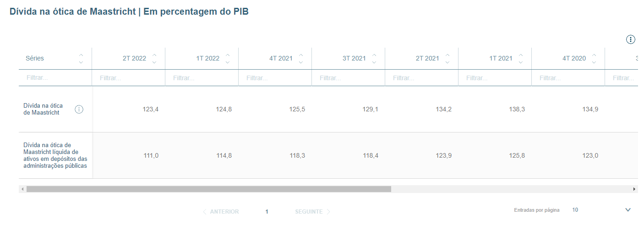Sort by the 1T 2021 column

tap(521, 58)
